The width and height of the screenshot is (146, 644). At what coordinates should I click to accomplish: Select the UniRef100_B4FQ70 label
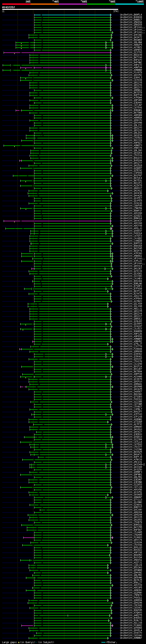[x=131, y=60]
